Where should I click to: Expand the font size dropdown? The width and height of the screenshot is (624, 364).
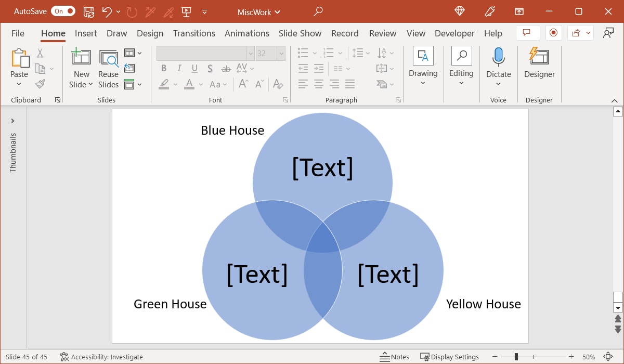click(281, 53)
